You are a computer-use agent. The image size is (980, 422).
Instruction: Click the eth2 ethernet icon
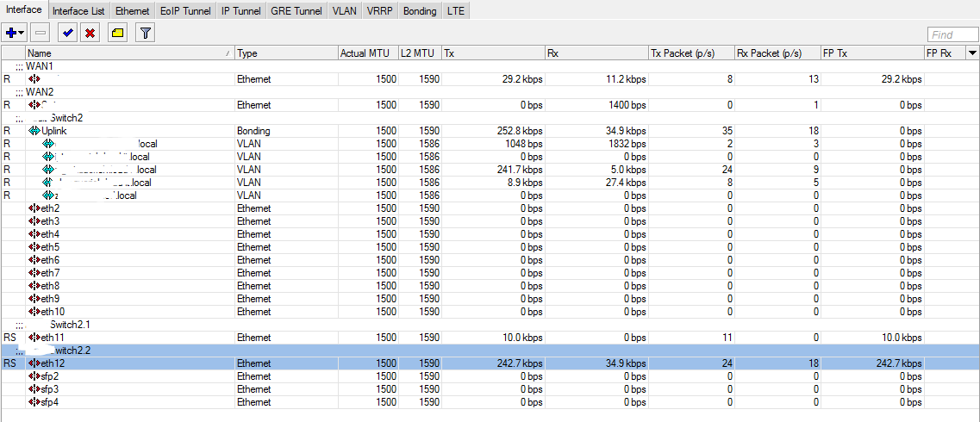pos(34,208)
